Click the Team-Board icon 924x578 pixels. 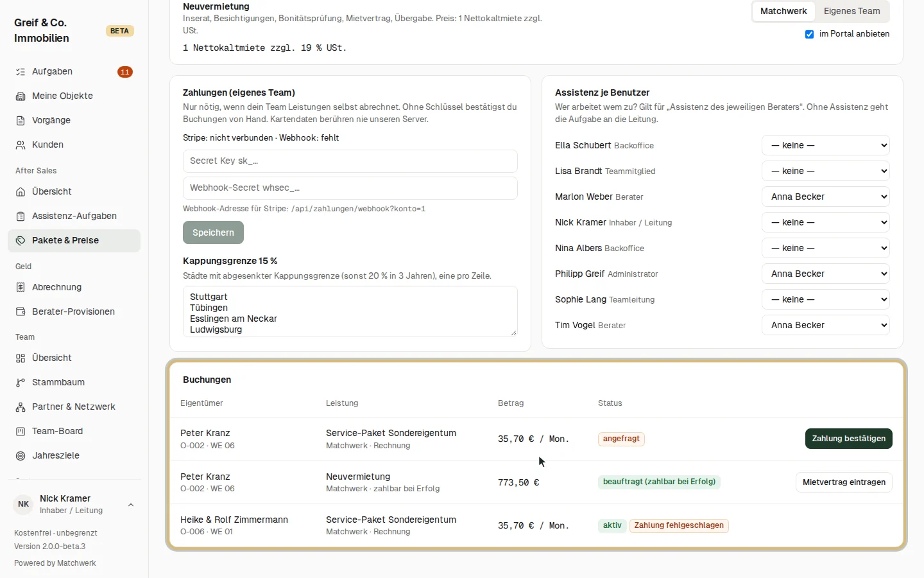21,432
